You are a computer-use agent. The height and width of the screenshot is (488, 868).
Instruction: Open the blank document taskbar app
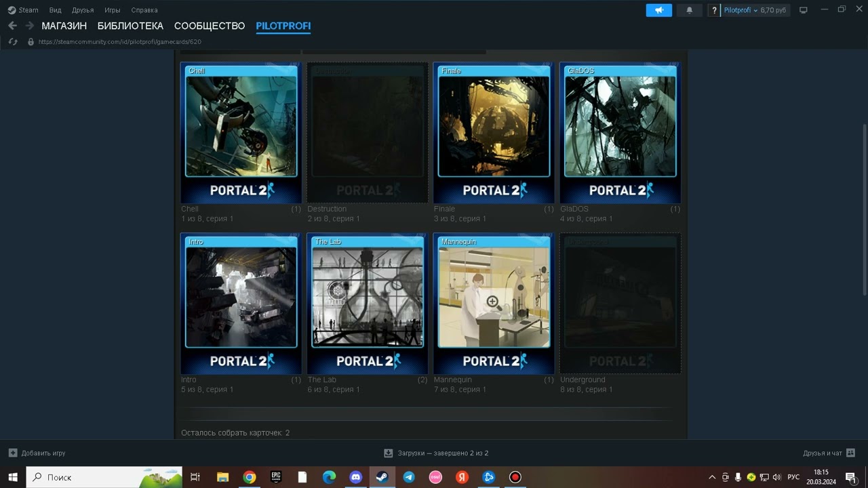[x=302, y=477]
